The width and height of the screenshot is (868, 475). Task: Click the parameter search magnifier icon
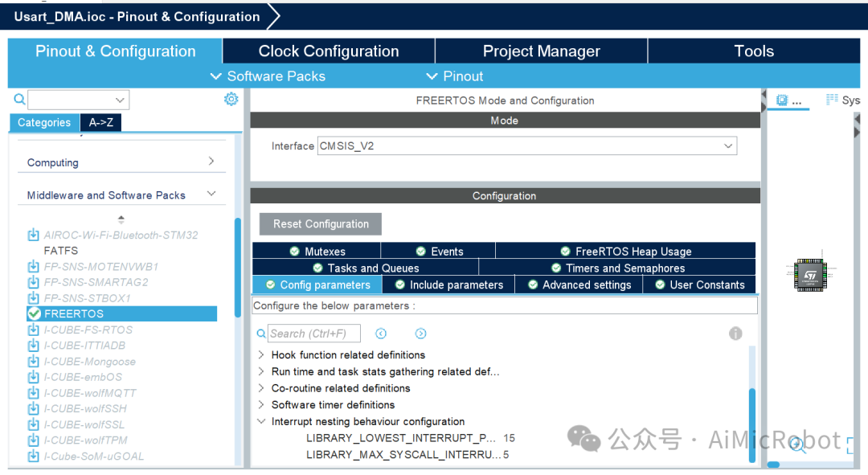pos(260,334)
